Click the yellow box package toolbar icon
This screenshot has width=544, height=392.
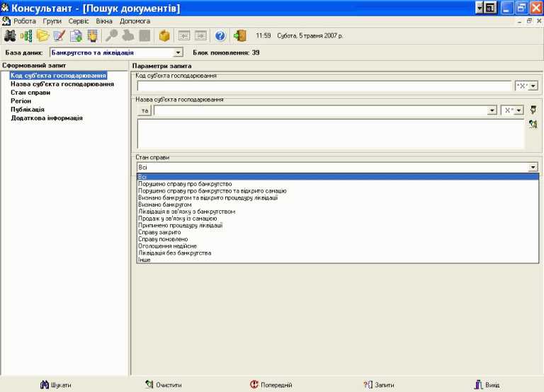click(x=164, y=35)
